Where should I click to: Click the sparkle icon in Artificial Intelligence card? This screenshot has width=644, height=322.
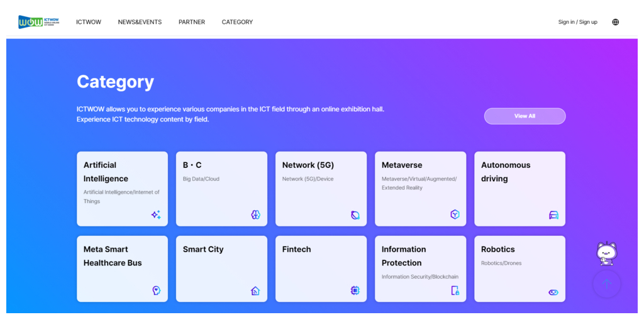click(x=156, y=214)
